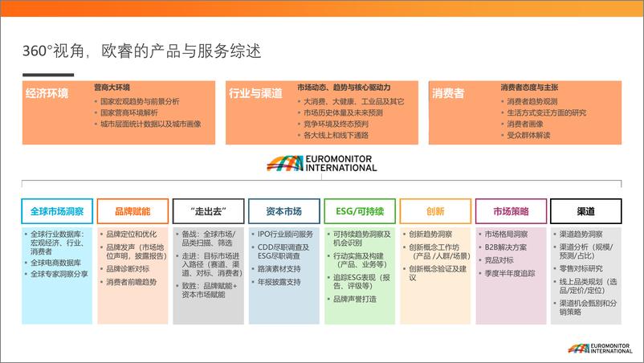Click the '消费者前瞻趋势' bullet
This screenshot has width=644, height=363.
coord(132,282)
